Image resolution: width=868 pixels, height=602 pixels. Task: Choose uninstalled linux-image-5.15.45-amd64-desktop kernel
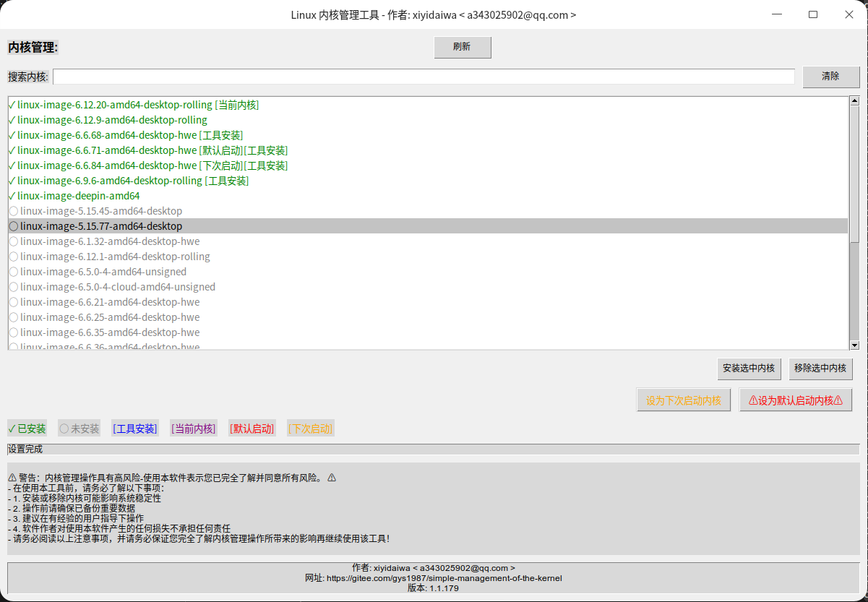[x=428, y=211]
